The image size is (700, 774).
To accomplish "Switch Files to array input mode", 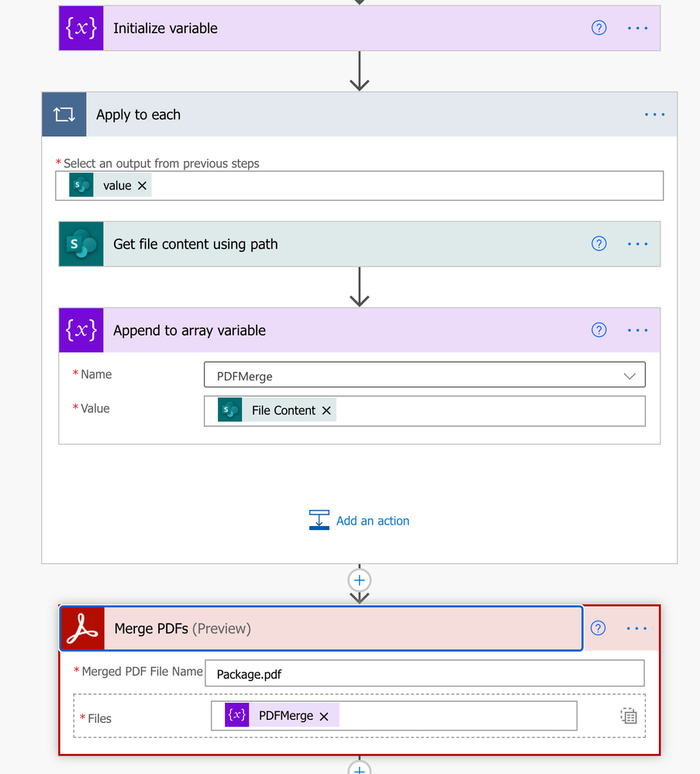I will 629,716.
